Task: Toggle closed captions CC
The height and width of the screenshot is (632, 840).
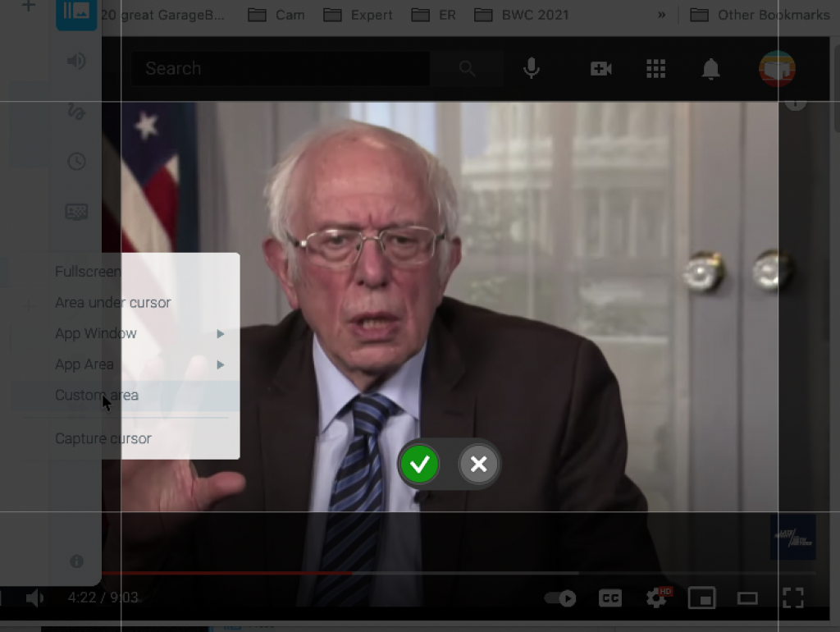Action: click(x=609, y=598)
